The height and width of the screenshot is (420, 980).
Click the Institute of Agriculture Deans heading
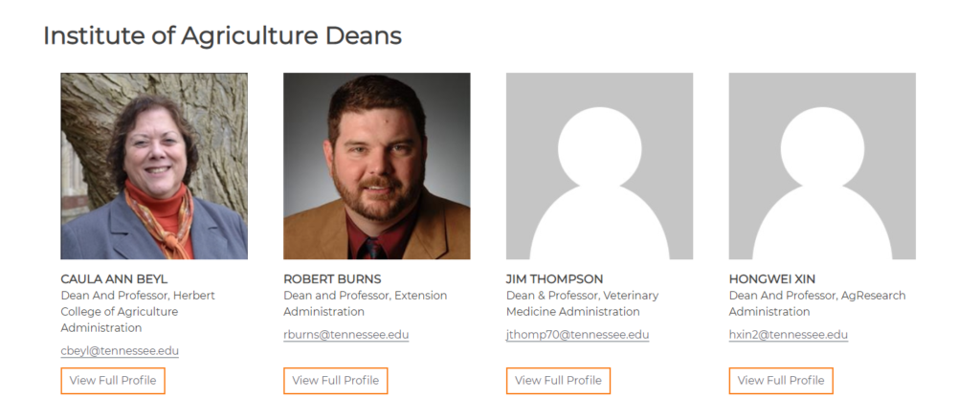pyautogui.click(x=222, y=35)
